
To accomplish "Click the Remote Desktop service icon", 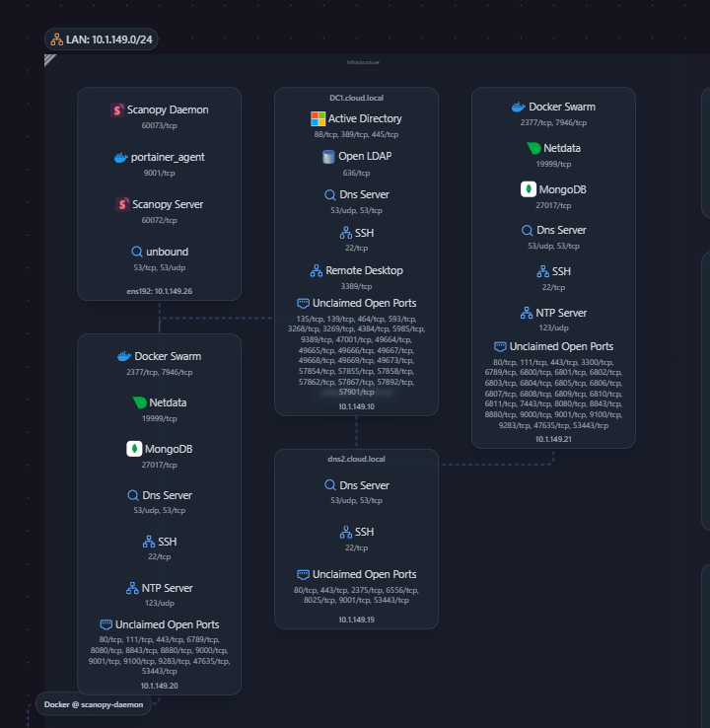I will pyautogui.click(x=317, y=270).
